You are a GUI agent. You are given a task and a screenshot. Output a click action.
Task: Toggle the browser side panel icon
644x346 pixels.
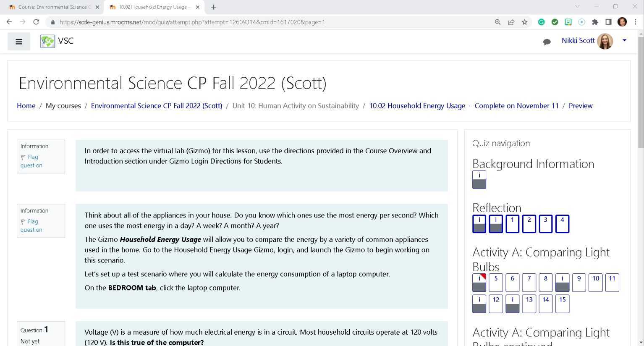608,22
